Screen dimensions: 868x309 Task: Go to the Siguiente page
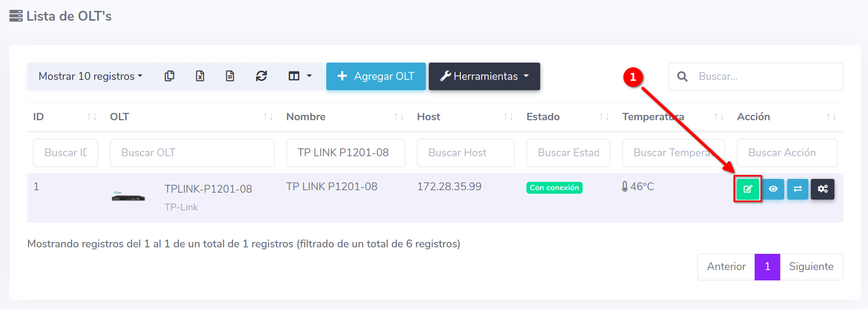coord(811,267)
